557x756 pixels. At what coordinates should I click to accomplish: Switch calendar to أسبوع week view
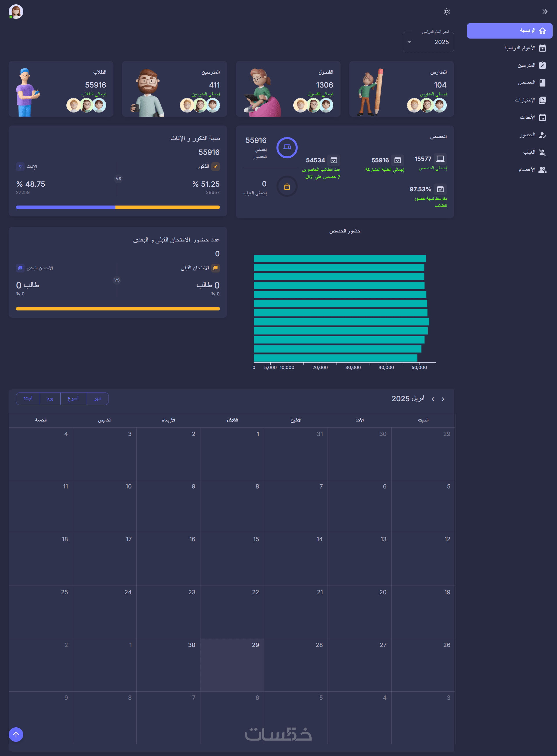(x=73, y=399)
